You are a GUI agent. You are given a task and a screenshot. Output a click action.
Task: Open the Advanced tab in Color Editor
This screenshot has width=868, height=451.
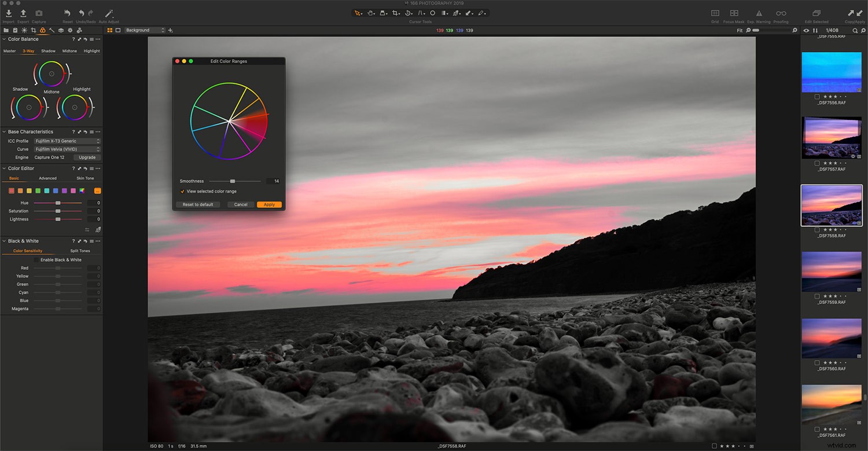point(47,178)
